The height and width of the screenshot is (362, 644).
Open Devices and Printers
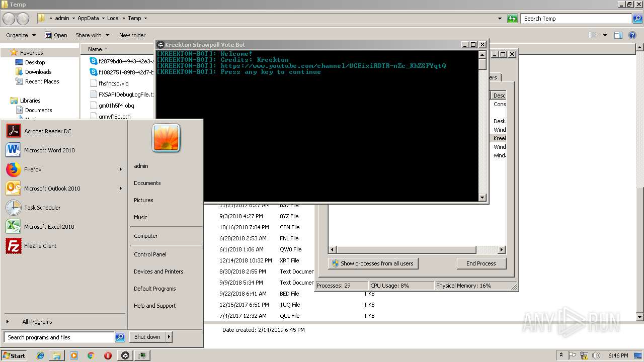tap(158, 271)
